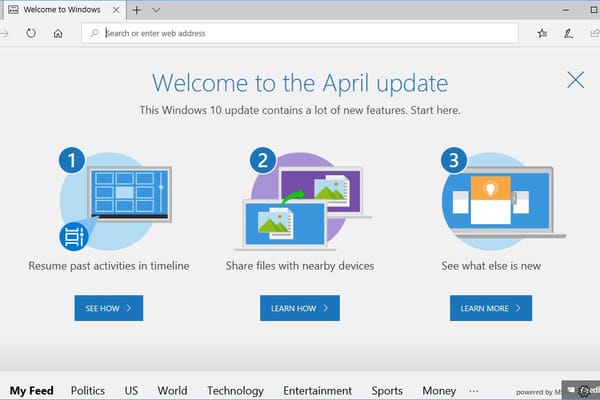Open the Politics feed tab
Image resolution: width=600 pixels, height=400 pixels.
[88, 390]
